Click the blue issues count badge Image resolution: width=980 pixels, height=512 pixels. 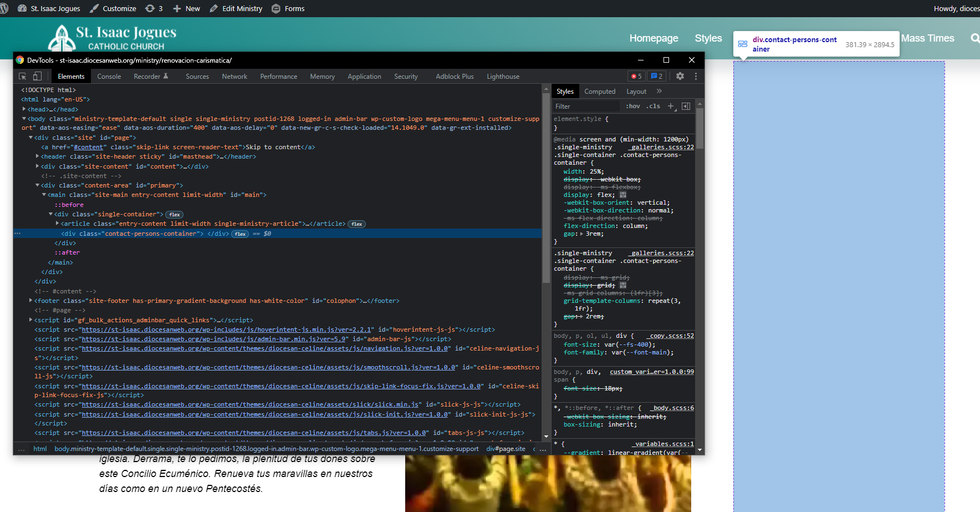coord(656,77)
